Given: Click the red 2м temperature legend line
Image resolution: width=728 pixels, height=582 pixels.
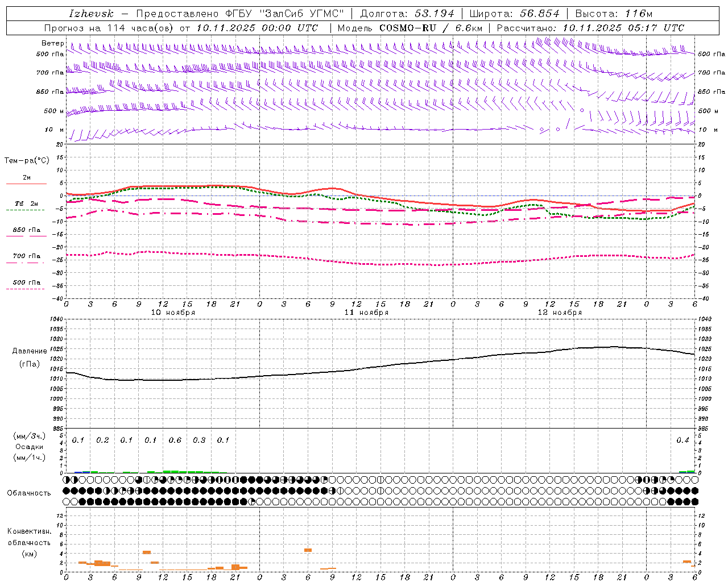Looking at the screenshot, I should (26, 184).
